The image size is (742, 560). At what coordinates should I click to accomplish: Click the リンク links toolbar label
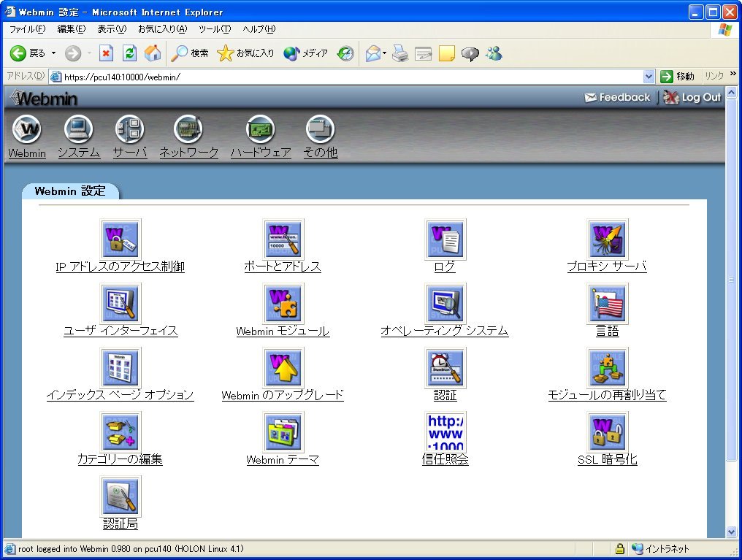[714, 76]
